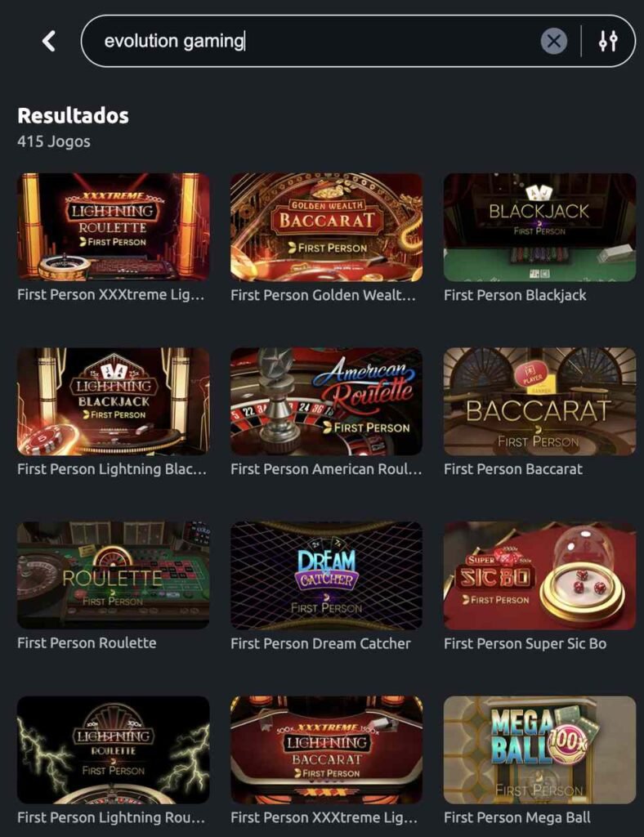This screenshot has width=644, height=837.
Task: Launch First Person Blackjack thumbnail
Action: click(540, 227)
